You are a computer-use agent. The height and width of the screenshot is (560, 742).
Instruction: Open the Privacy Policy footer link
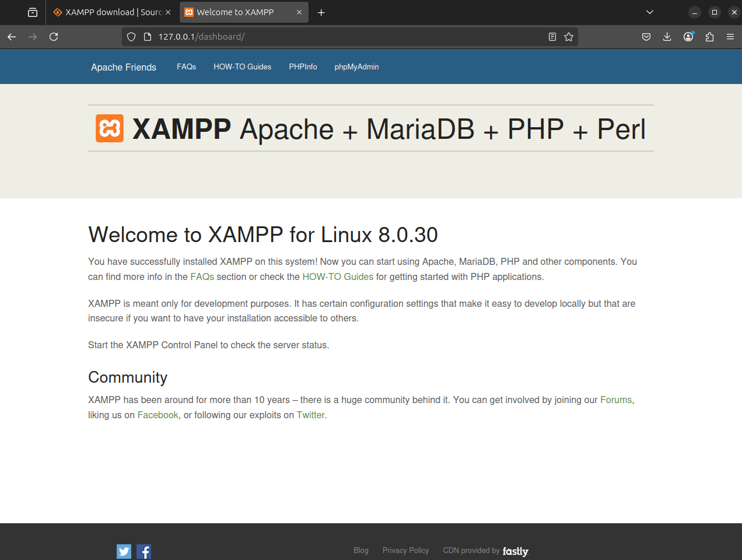coord(406,550)
